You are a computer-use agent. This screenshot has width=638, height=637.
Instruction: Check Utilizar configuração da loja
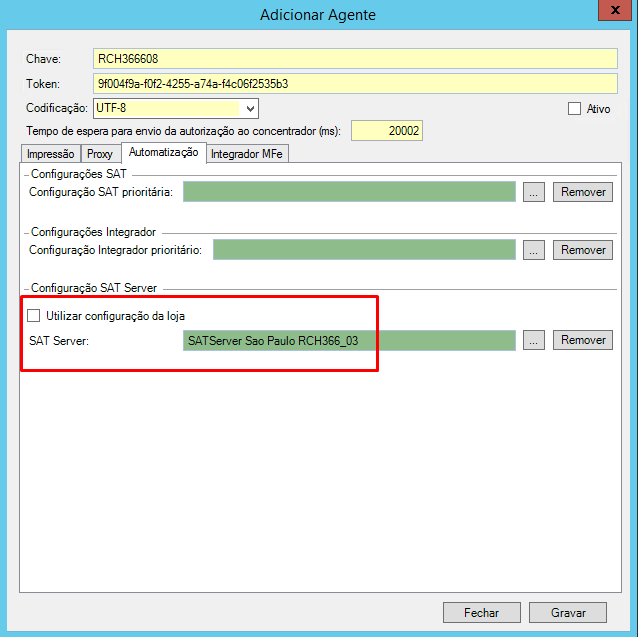(35, 316)
